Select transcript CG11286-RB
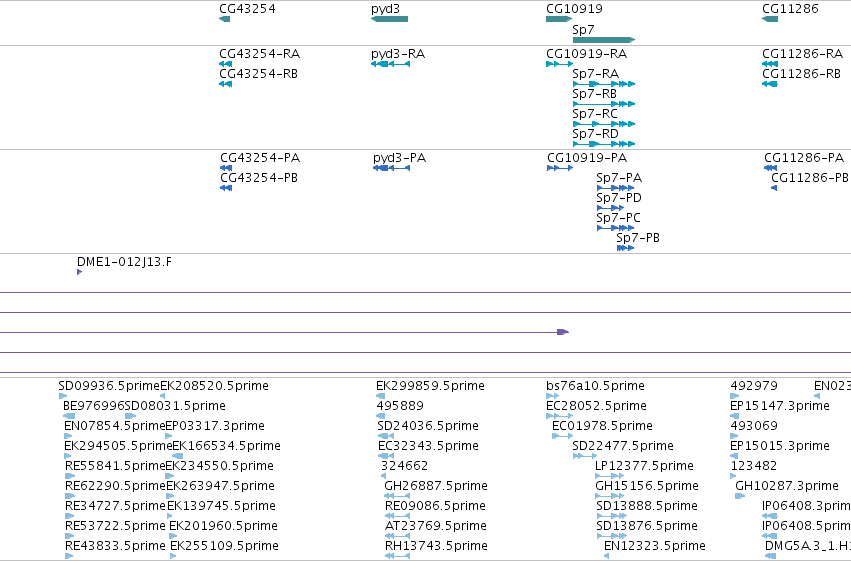 pos(770,84)
